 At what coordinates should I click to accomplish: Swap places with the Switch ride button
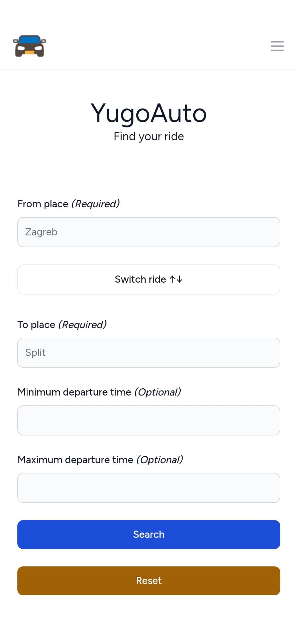click(x=149, y=280)
